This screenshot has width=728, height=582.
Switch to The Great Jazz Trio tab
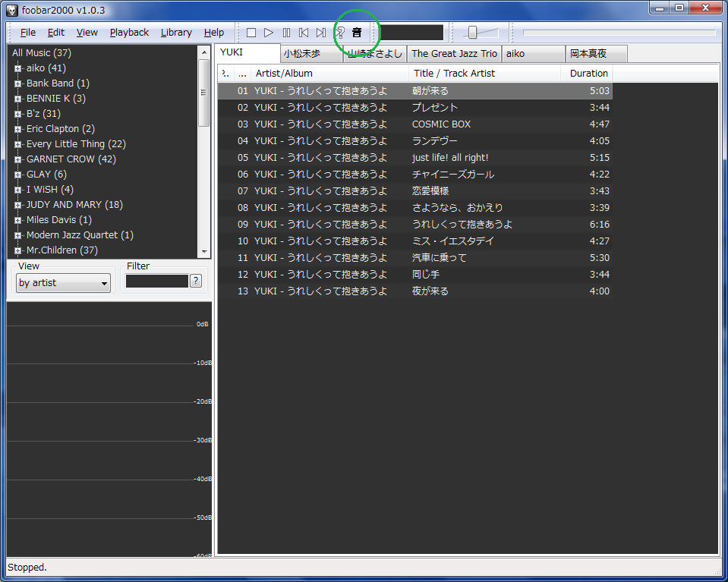(x=454, y=54)
